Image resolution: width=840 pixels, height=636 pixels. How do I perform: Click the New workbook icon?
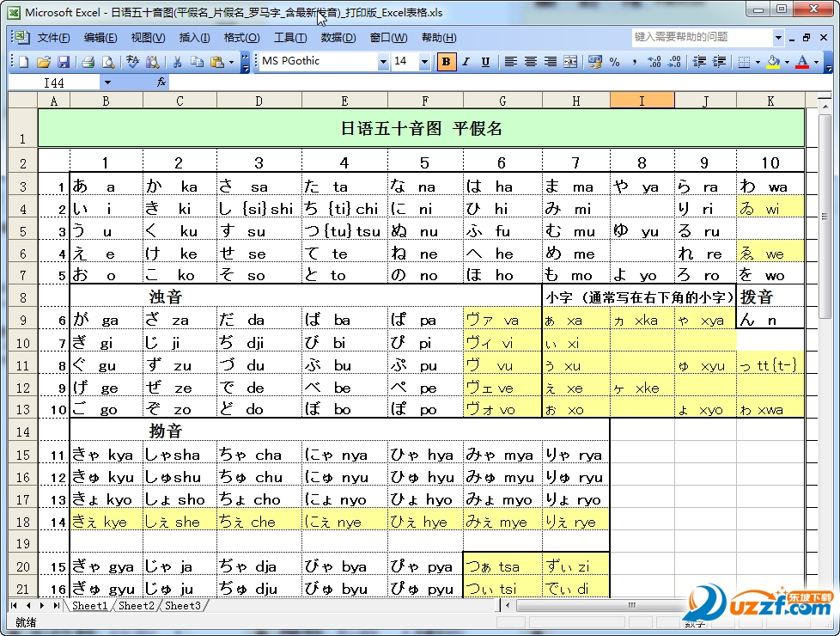(x=23, y=62)
